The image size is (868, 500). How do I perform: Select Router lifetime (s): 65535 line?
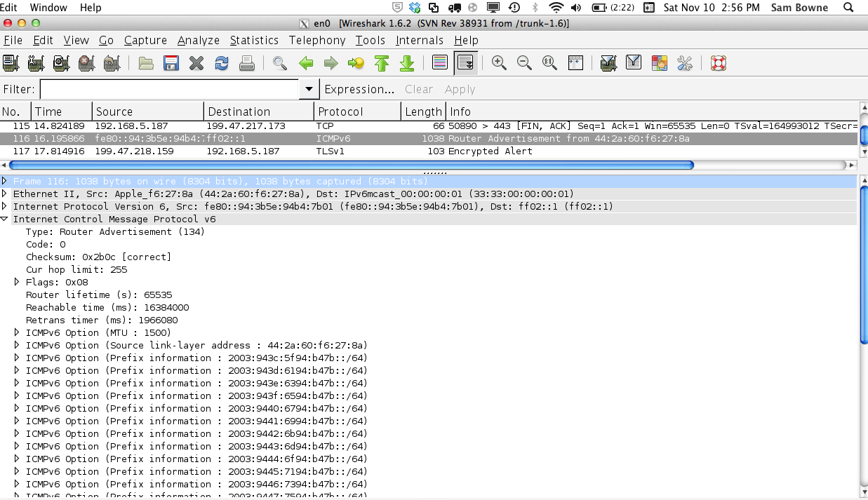pyautogui.click(x=99, y=295)
